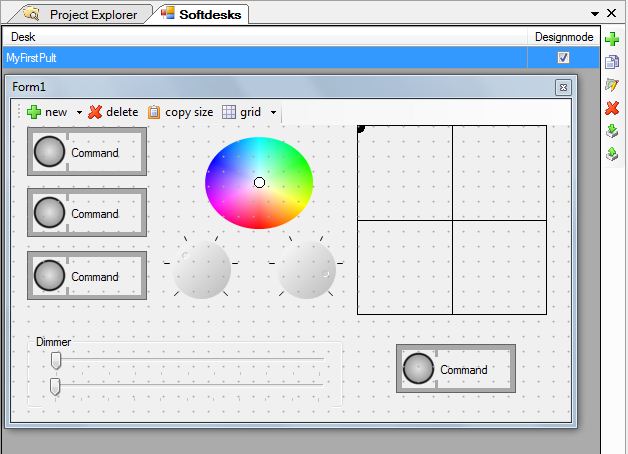Toggle the Designmode checkbox for MyFirstPult
The height and width of the screenshot is (454, 628).
[563, 58]
